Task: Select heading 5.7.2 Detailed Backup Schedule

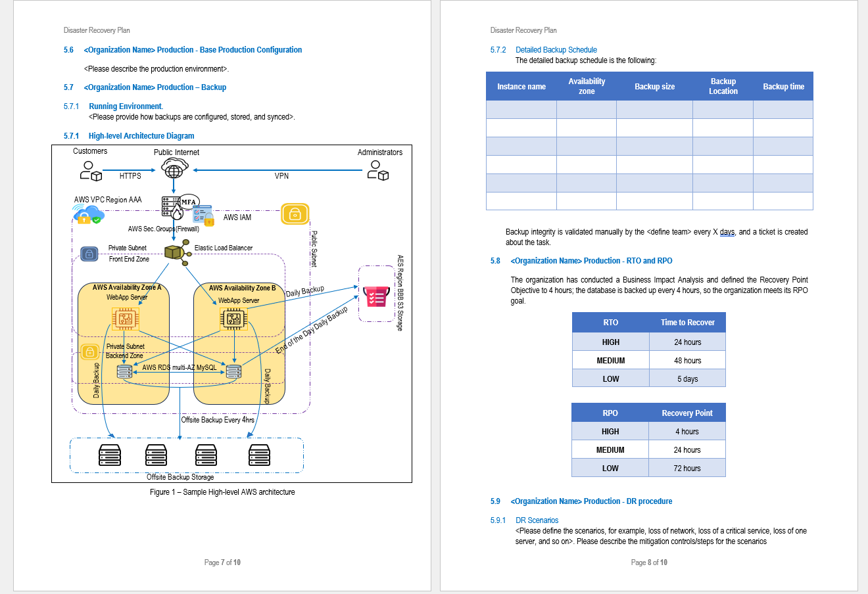Action: tap(556, 49)
